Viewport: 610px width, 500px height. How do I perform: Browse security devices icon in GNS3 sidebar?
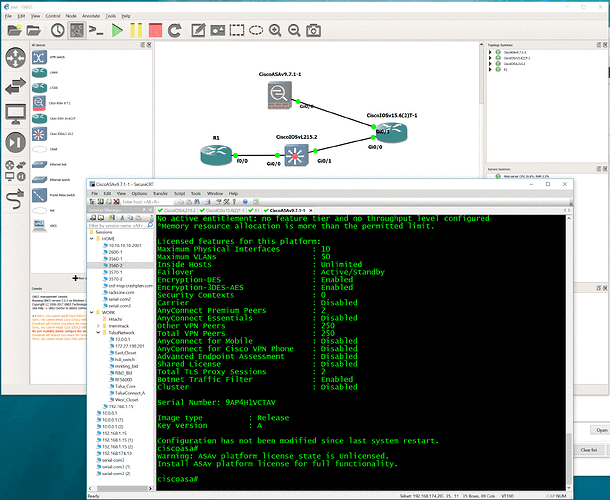(x=16, y=142)
